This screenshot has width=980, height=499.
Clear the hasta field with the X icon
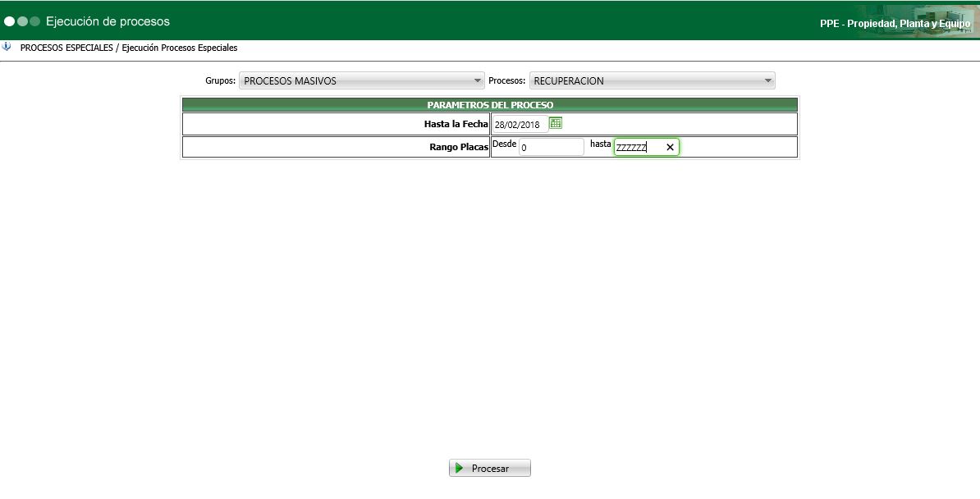pyautogui.click(x=670, y=148)
